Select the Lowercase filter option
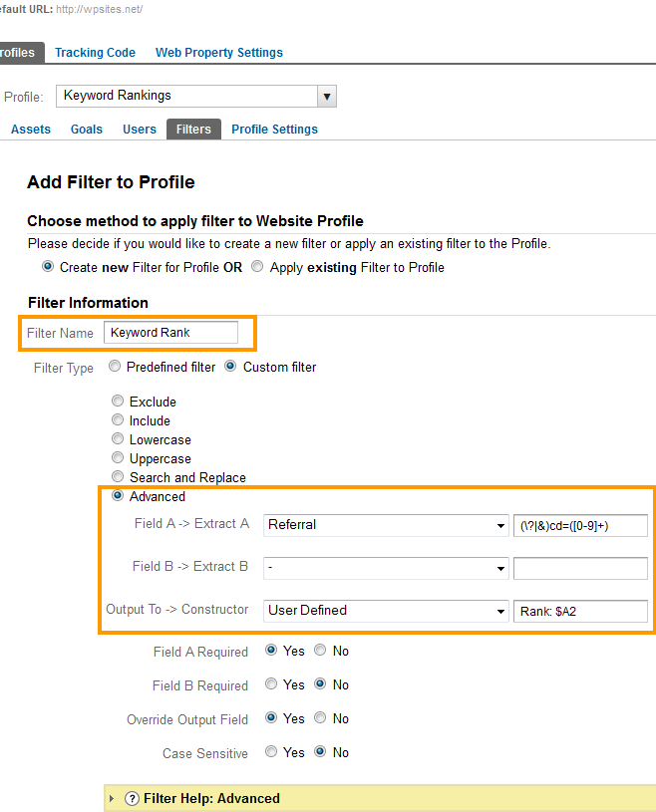 118,439
